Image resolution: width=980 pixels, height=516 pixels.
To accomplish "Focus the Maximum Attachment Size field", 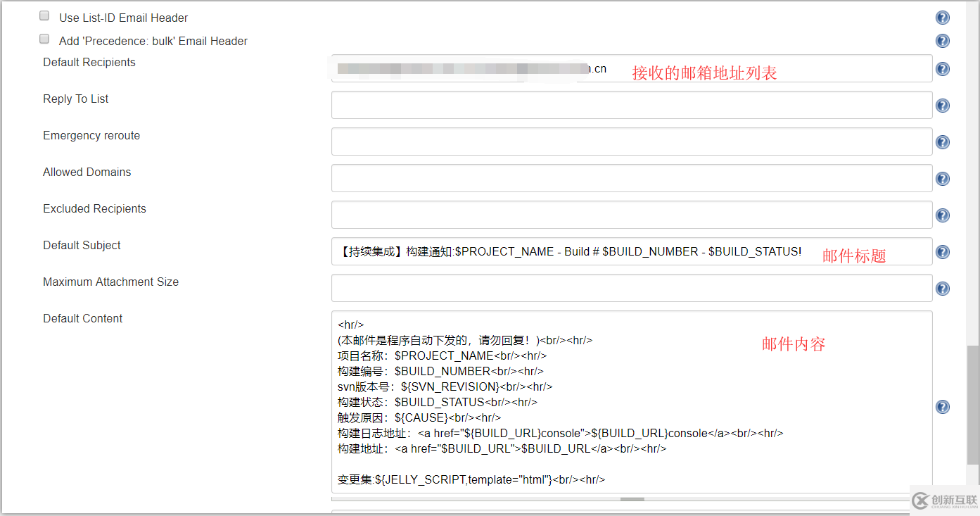I will (x=632, y=288).
